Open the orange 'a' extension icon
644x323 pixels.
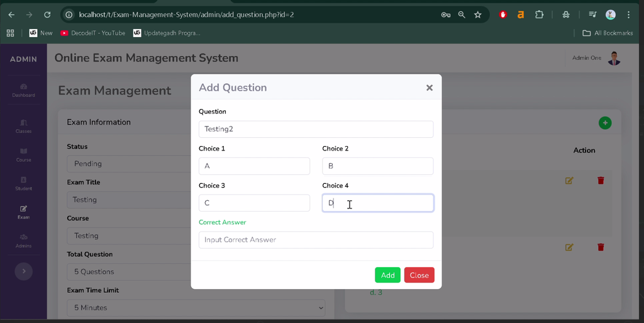point(521,14)
